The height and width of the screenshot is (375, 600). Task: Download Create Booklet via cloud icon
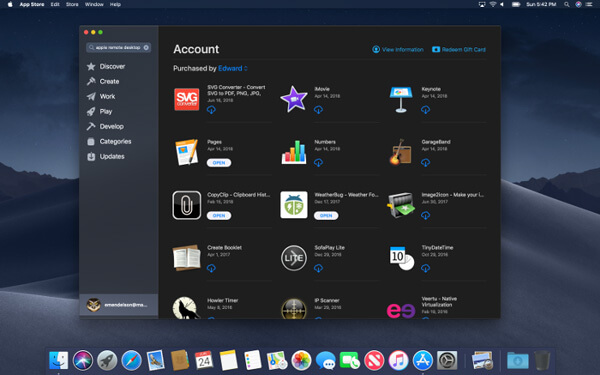pyautogui.click(x=211, y=268)
